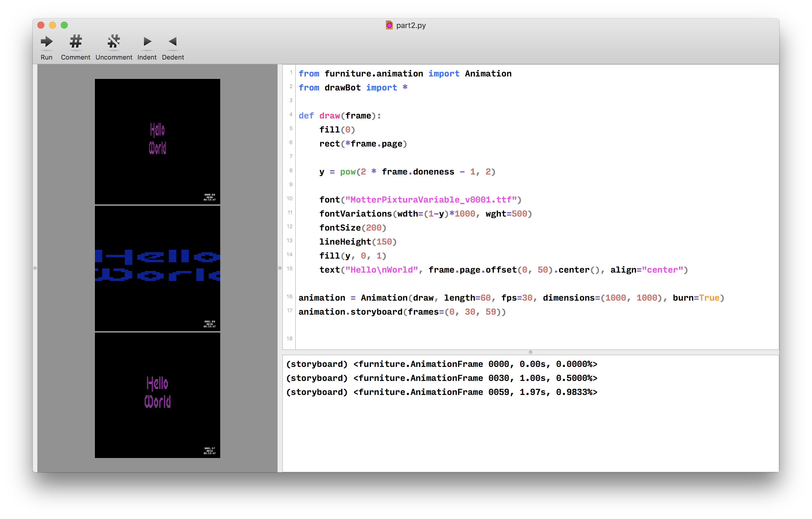The height and width of the screenshot is (519, 812).
Task: Click the red close window button
Action: tap(41, 25)
